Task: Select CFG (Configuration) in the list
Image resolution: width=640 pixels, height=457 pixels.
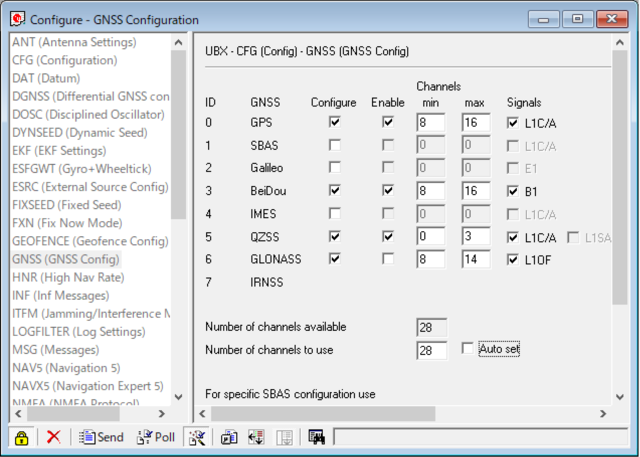Action: tap(64, 60)
